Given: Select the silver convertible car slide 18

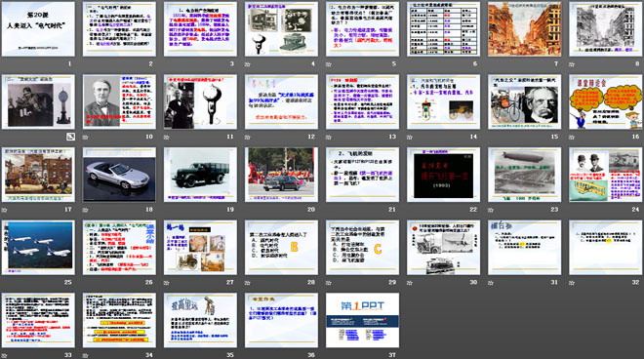Looking at the screenshot, I should click(119, 175).
